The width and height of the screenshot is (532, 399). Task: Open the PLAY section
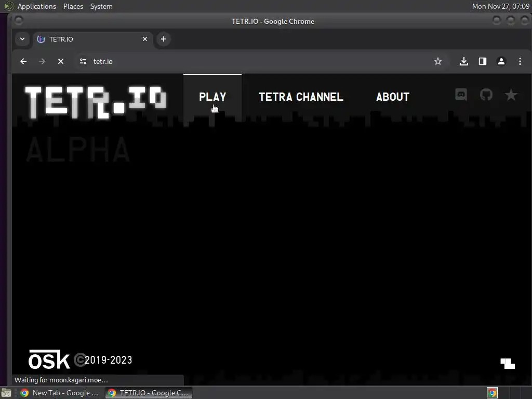coord(212,97)
